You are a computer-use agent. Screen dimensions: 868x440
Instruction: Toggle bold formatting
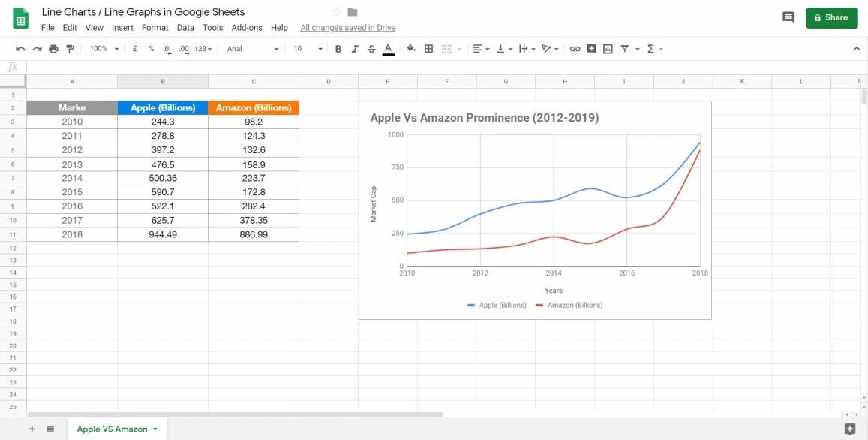point(338,49)
